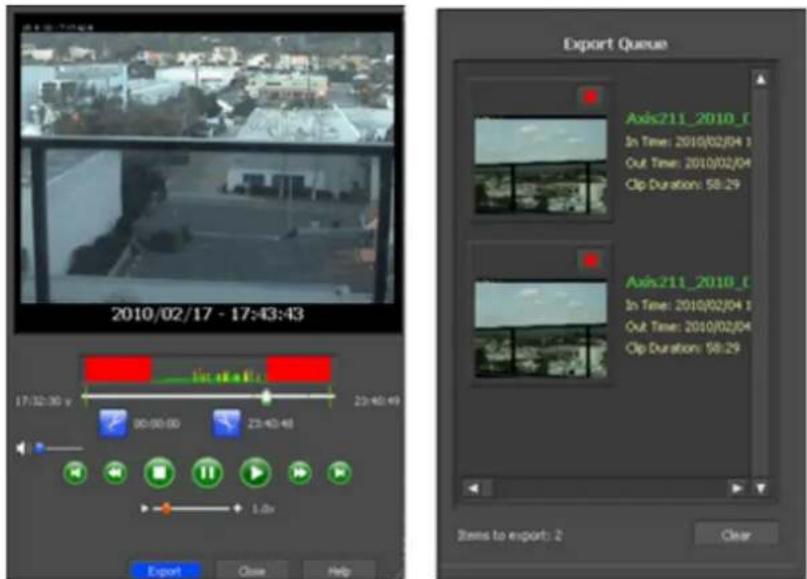Click the 1.0x playback speed value
The height and width of the screenshot is (579, 807).
262,509
